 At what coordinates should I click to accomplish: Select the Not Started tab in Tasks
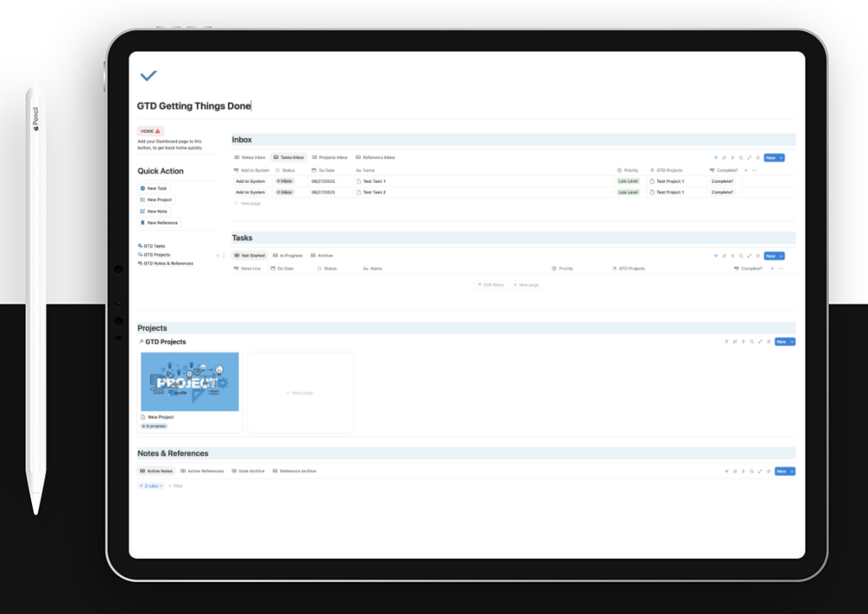pos(249,256)
